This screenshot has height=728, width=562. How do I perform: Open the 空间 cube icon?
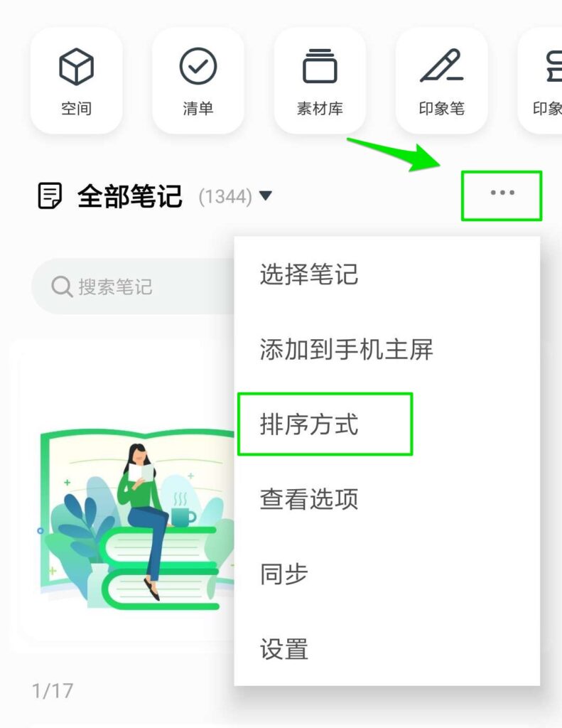click(x=76, y=67)
